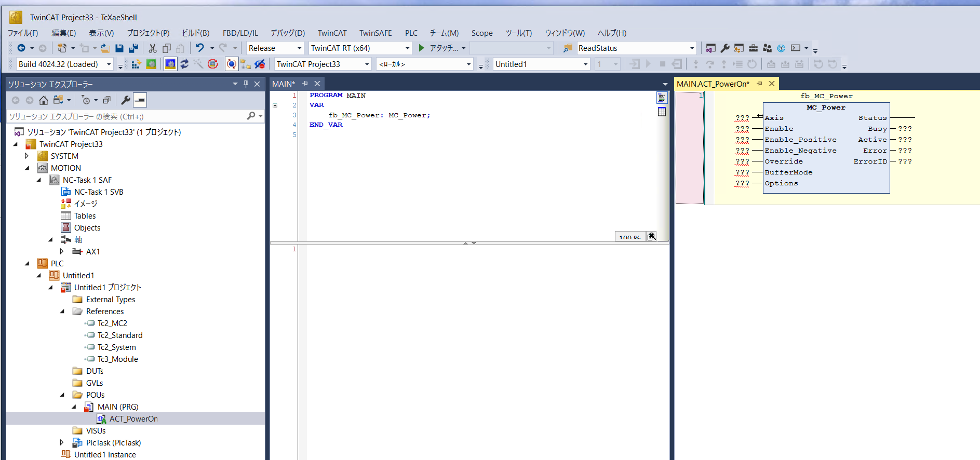Expand the SYSTEM tree node

click(26, 156)
